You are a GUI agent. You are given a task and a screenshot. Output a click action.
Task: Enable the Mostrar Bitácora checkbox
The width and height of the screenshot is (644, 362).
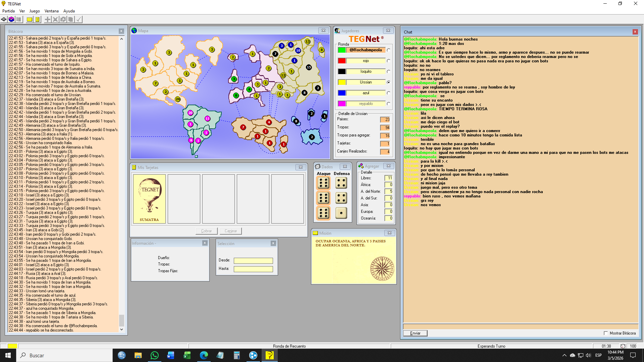606,333
